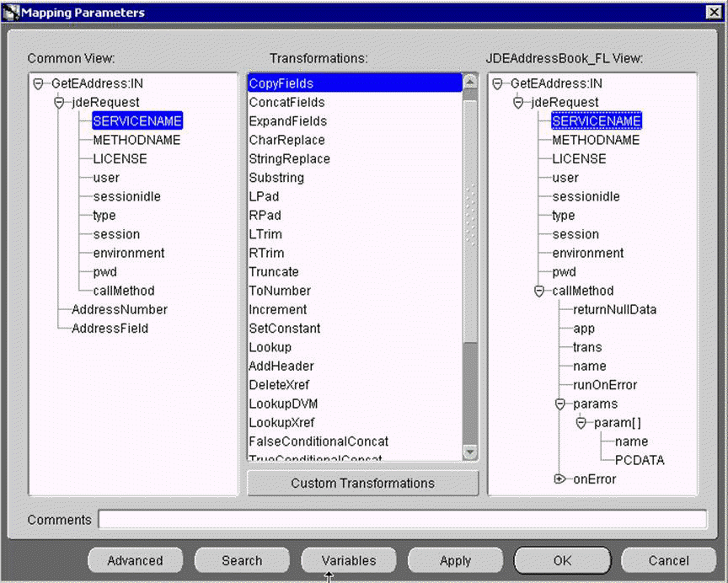The width and height of the screenshot is (728, 583).
Task: Cancel the Mapping Parameters dialog
Action: tap(668, 561)
